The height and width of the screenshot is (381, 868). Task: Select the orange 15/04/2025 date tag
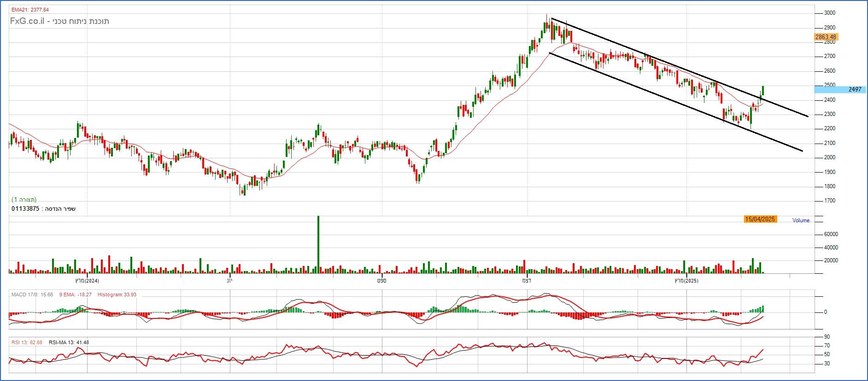(760, 219)
